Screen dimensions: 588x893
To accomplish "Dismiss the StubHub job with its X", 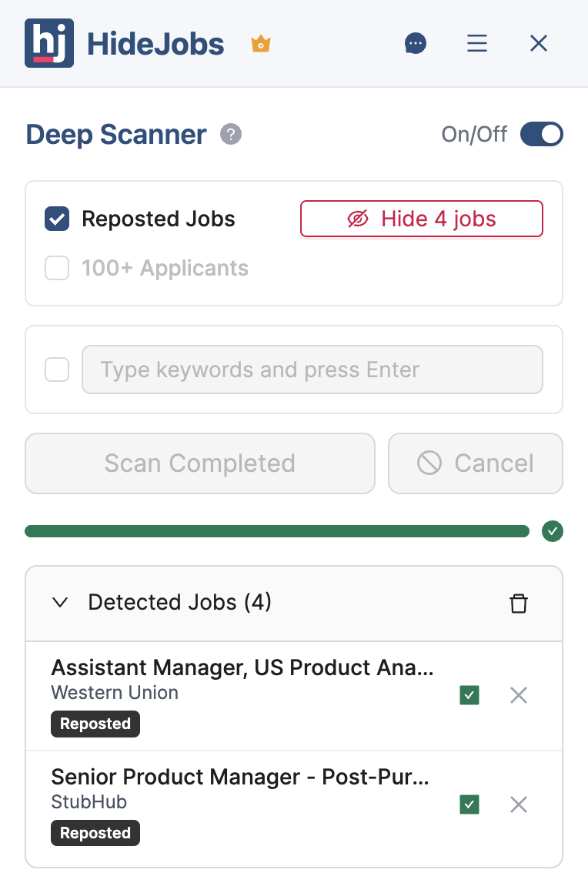I will pyautogui.click(x=518, y=804).
